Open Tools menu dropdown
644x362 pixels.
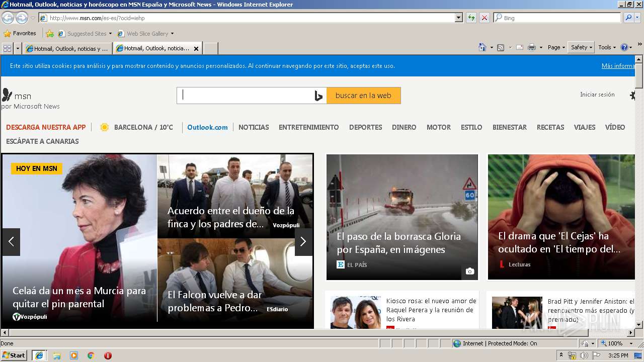pos(607,47)
